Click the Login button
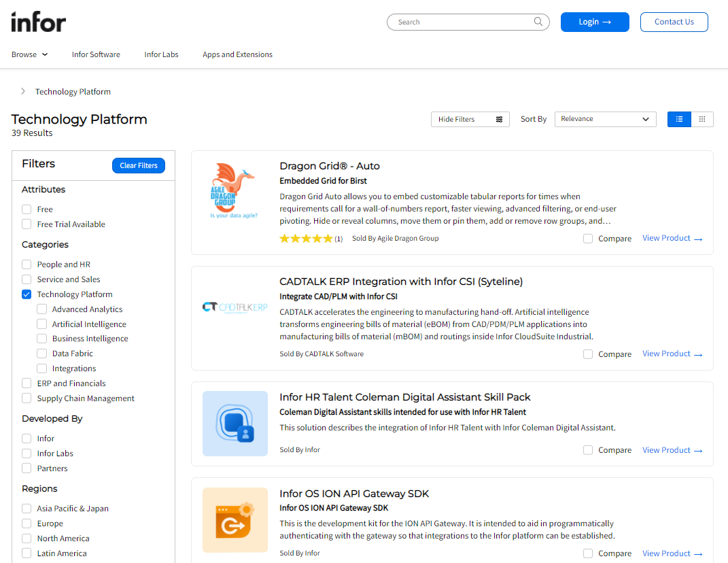The width and height of the screenshot is (728, 563). [595, 22]
